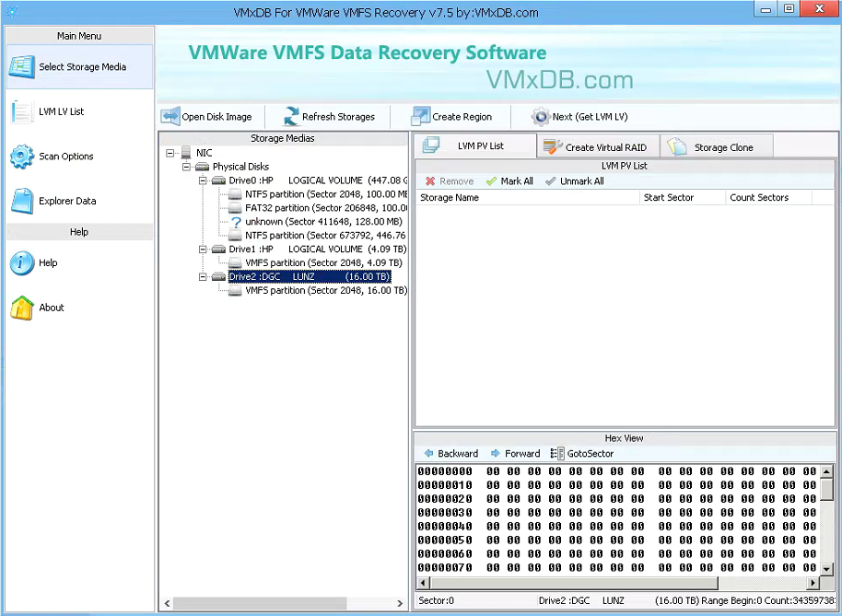Image resolution: width=842 pixels, height=616 pixels.
Task: Click Hex View scroll down arrow
Action: tap(827, 568)
